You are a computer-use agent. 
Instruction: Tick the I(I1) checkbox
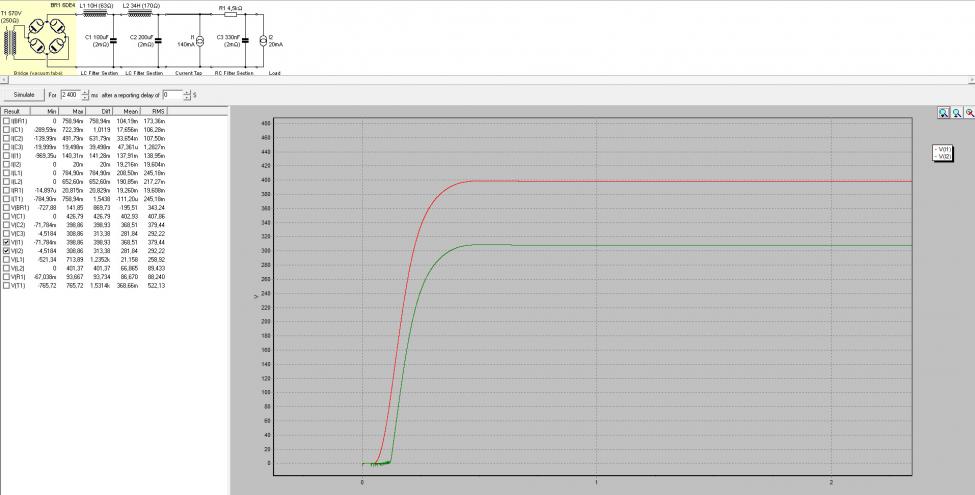6,155
